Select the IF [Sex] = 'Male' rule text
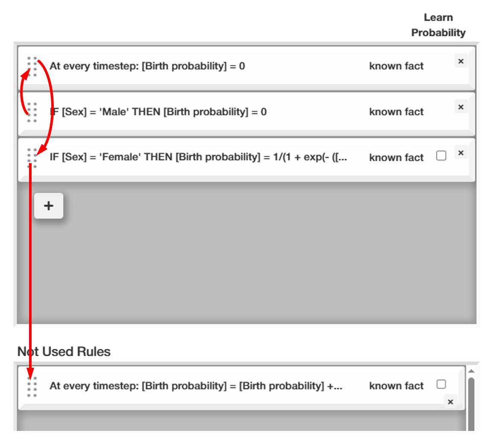This screenshot has height=448, width=501. 158,112
